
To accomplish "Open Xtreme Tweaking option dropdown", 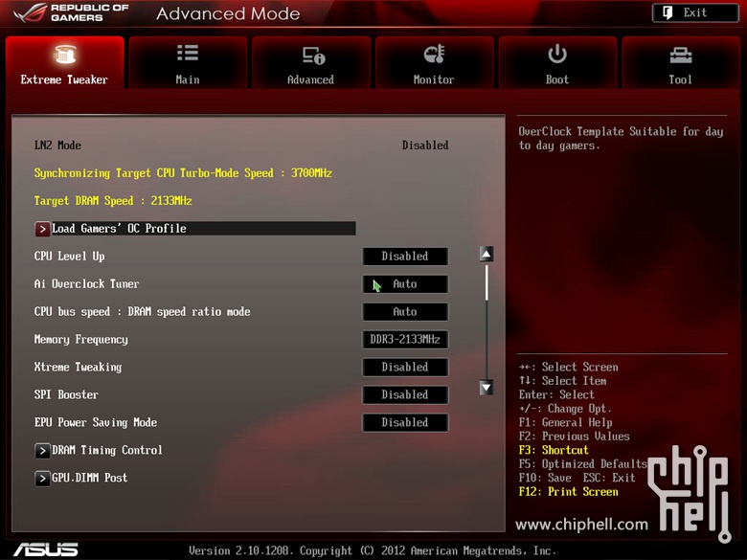I will [x=405, y=368].
